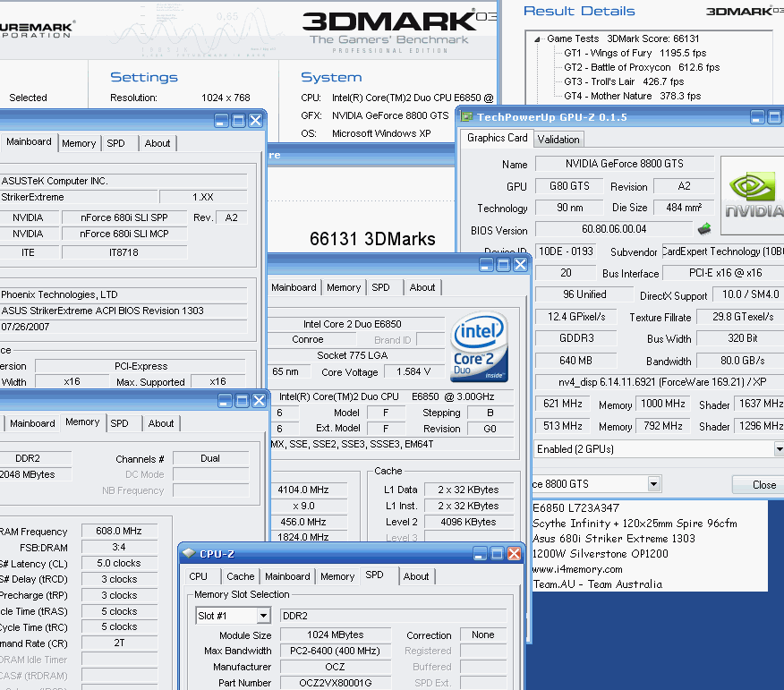Click the Result Details heading
This screenshot has height=690, width=784.
tap(579, 11)
